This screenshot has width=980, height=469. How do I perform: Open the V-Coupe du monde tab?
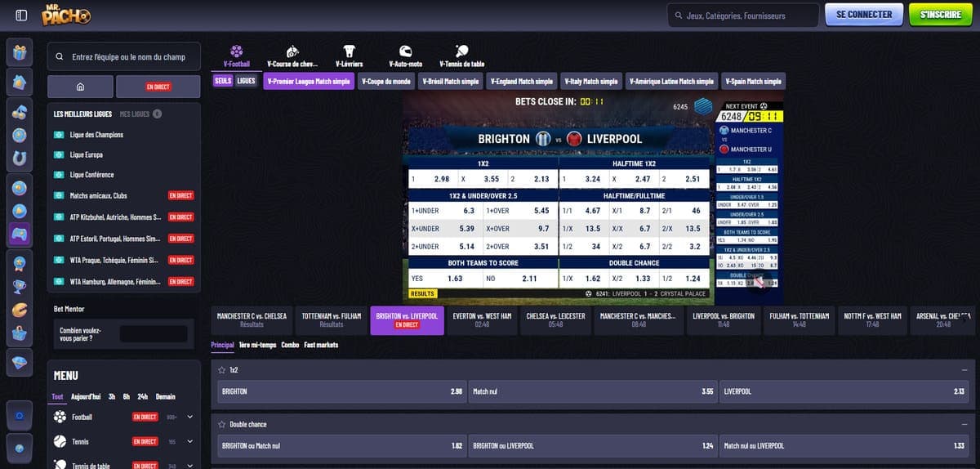click(x=386, y=81)
